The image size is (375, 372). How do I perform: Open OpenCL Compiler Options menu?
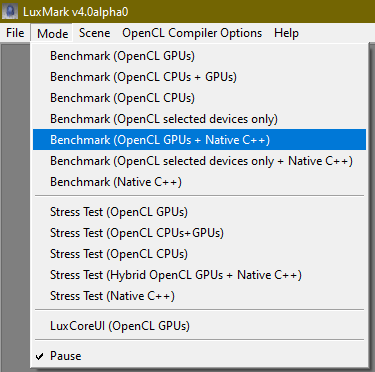tap(192, 33)
